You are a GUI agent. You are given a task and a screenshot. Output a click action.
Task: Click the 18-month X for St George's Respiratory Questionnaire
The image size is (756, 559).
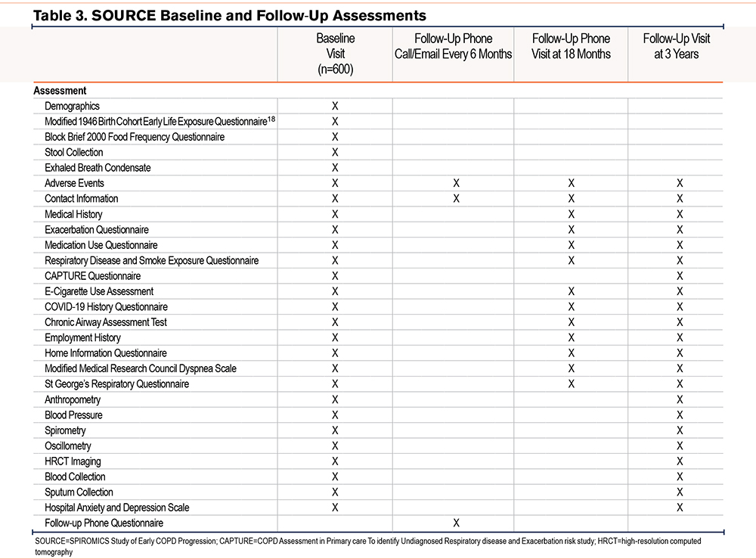click(x=572, y=384)
